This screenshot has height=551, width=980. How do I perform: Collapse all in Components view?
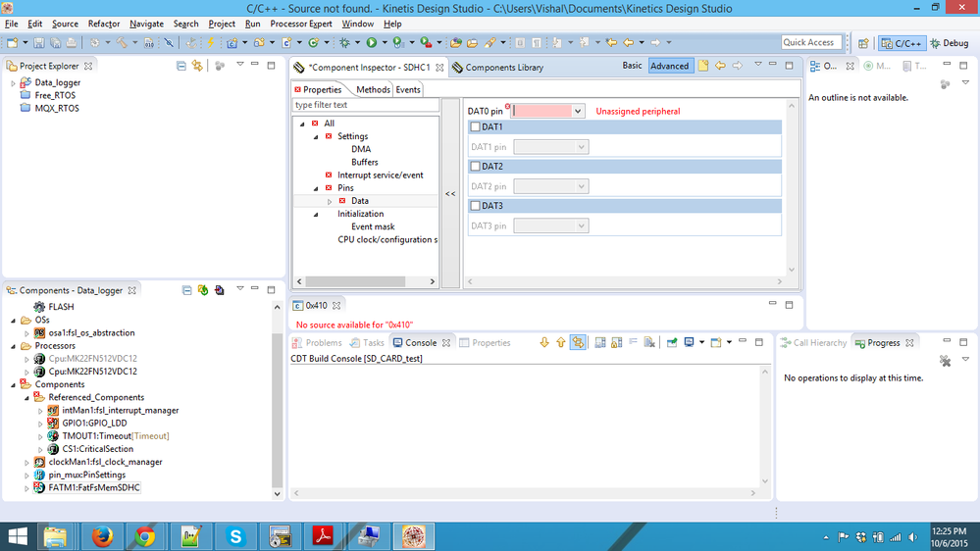click(x=186, y=290)
